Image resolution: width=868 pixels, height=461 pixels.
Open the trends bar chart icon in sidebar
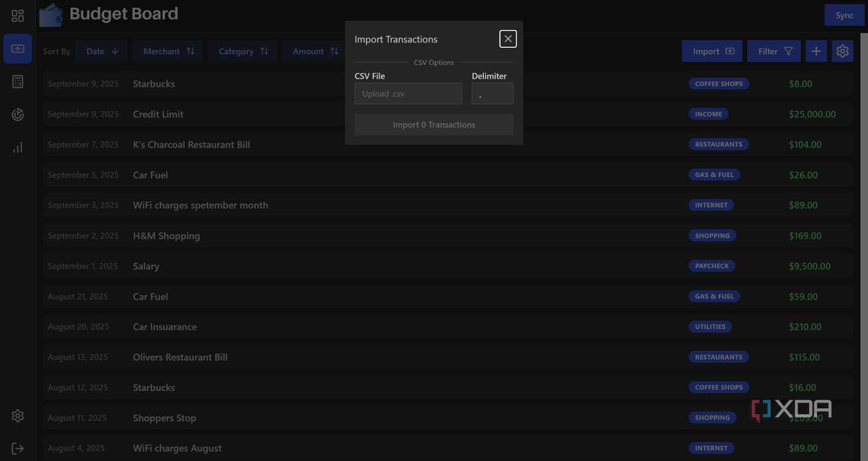17,148
